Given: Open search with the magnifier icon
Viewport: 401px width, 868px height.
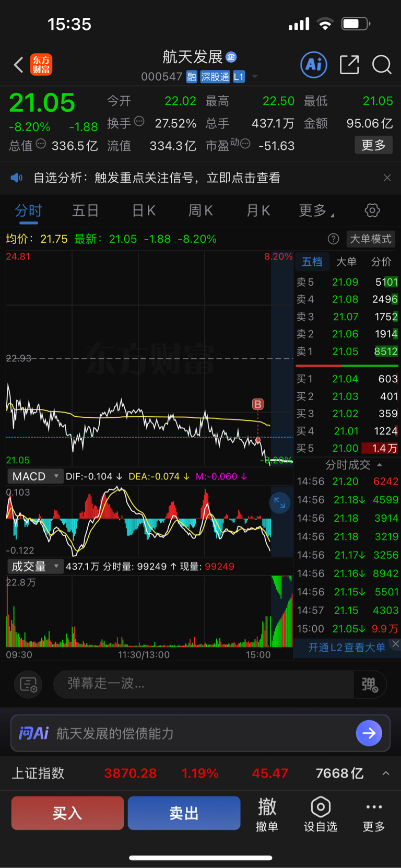Looking at the screenshot, I should pyautogui.click(x=382, y=65).
